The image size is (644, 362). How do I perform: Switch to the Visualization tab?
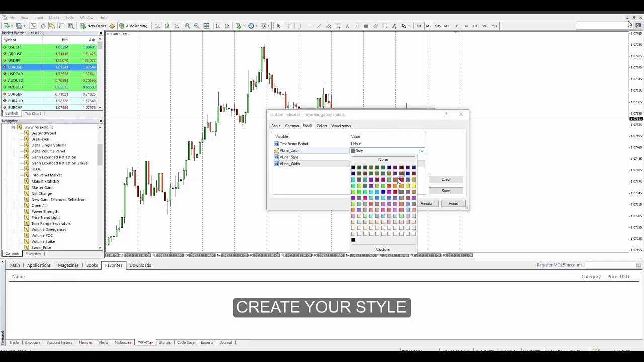pyautogui.click(x=341, y=126)
